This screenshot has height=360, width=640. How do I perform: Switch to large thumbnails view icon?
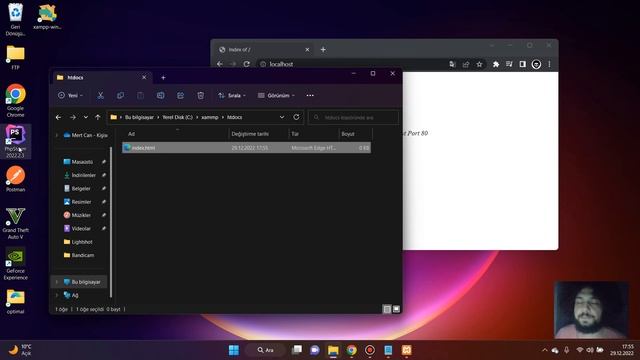(396, 309)
